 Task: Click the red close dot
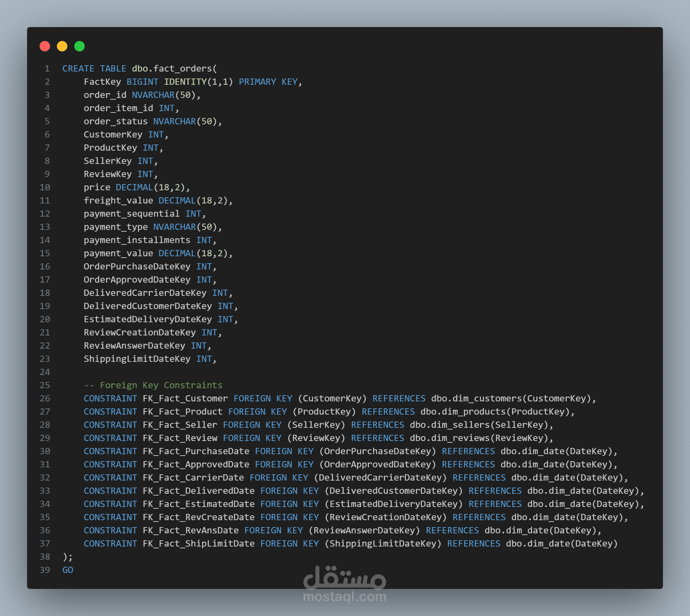tap(45, 46)
